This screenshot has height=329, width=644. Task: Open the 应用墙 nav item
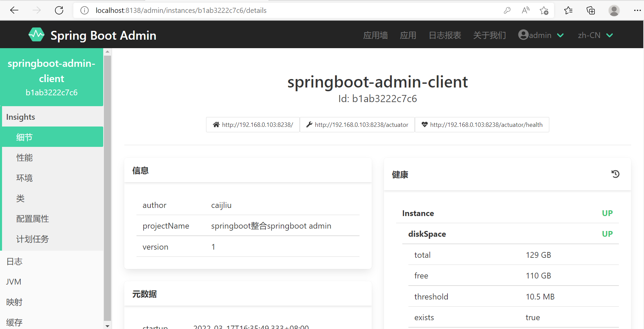point(375,35)
